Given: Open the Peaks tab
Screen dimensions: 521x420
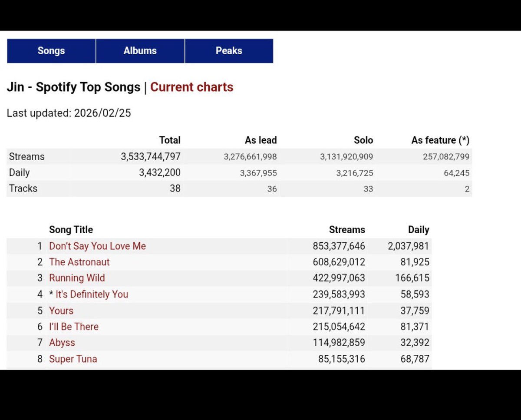Looking at the screenshot, I should [x=229, y=51].
